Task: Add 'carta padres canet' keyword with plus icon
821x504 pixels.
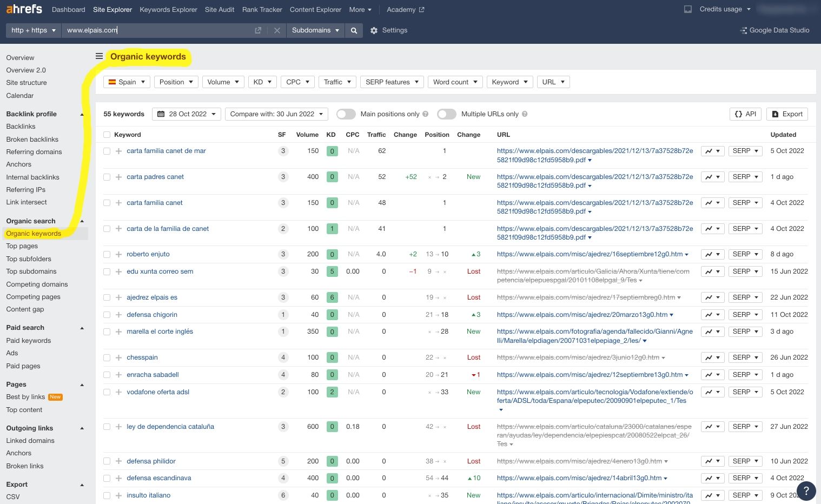Action: click(118, 177)
